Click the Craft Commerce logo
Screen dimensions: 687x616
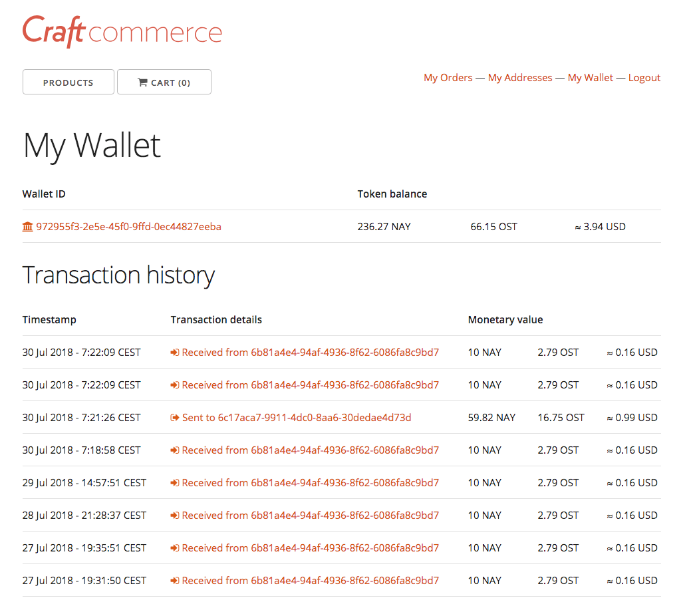[x=122, y=31]
